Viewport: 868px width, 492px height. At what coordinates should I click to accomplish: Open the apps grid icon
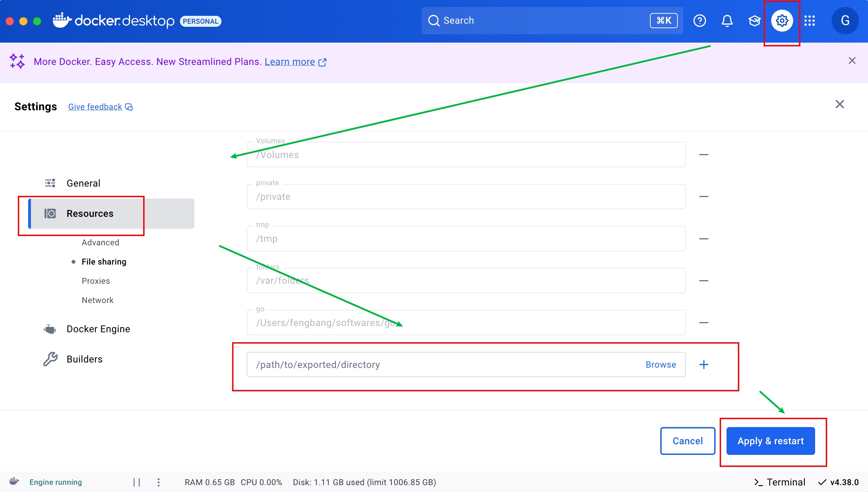click(x=809, y=21)
